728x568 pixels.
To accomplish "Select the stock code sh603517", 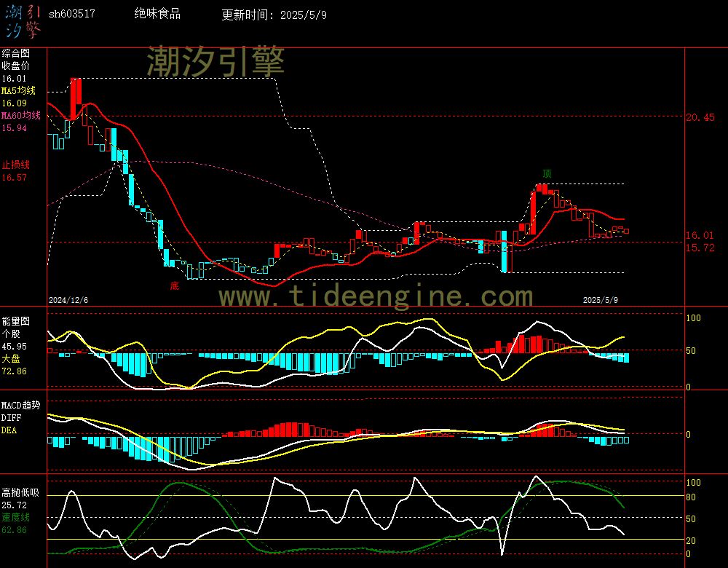I will 72,14.
